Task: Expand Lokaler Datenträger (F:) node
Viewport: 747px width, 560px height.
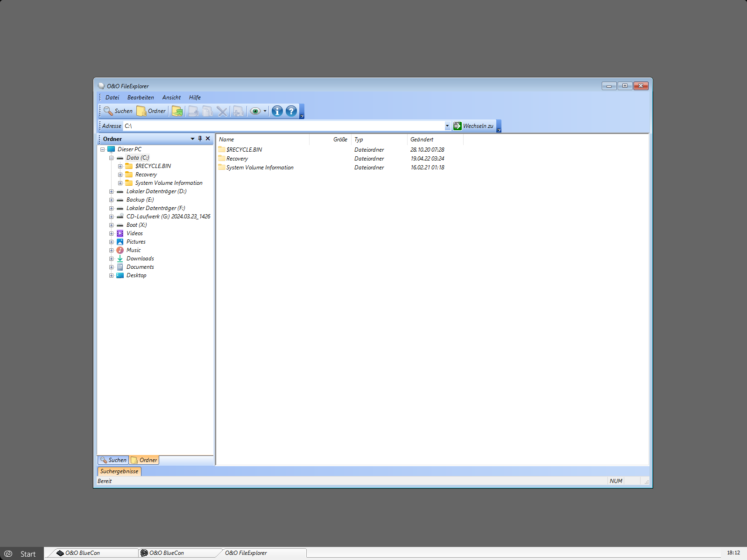Action: coord(112,208)
